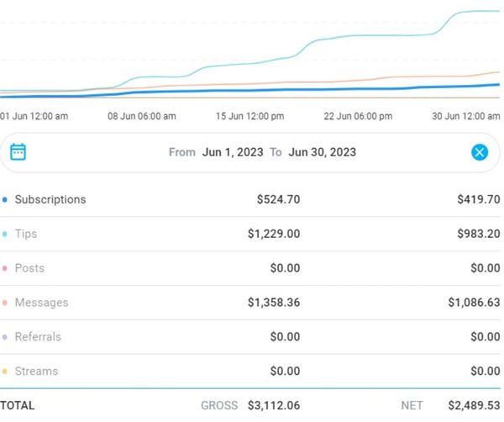This screenshot has width=504, height=422.
Task: Click the Streams yellow legend dot
Action: tap(5, 372)
